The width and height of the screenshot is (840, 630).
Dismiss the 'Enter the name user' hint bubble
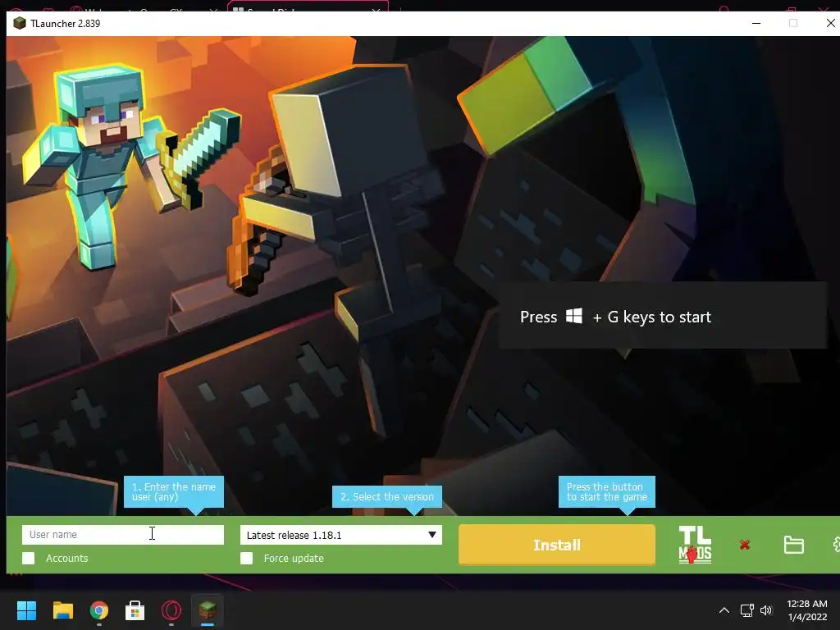(174, 492)
